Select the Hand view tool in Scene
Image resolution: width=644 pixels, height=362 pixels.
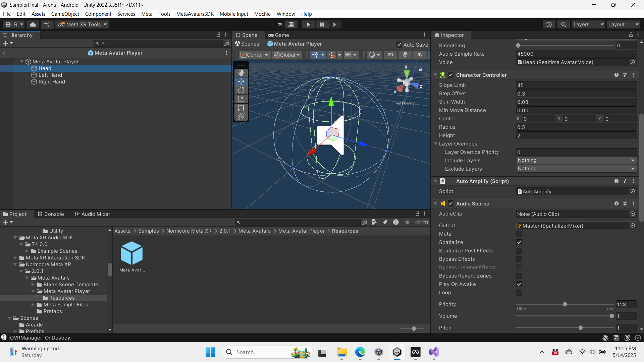(x=241, y=73)
